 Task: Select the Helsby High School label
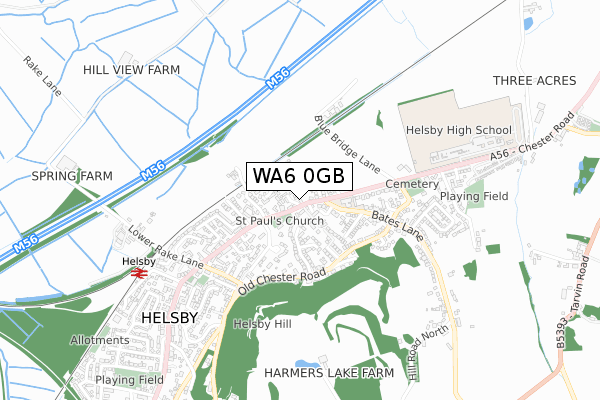[x=459, y=130]
